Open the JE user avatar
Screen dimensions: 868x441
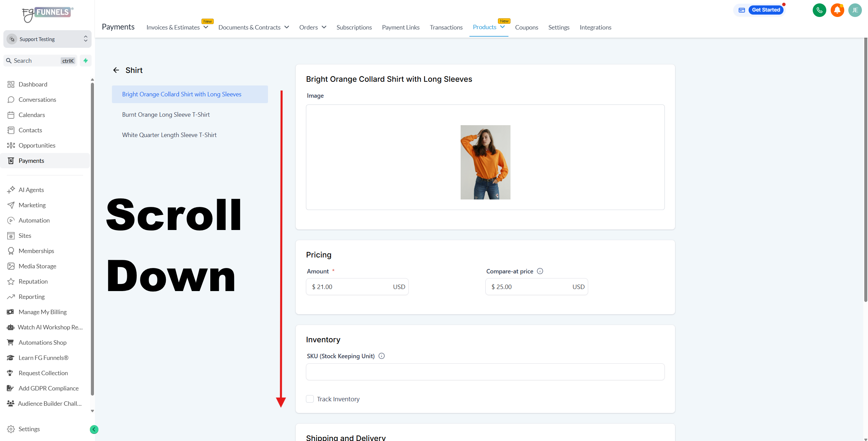pos(855,10)
